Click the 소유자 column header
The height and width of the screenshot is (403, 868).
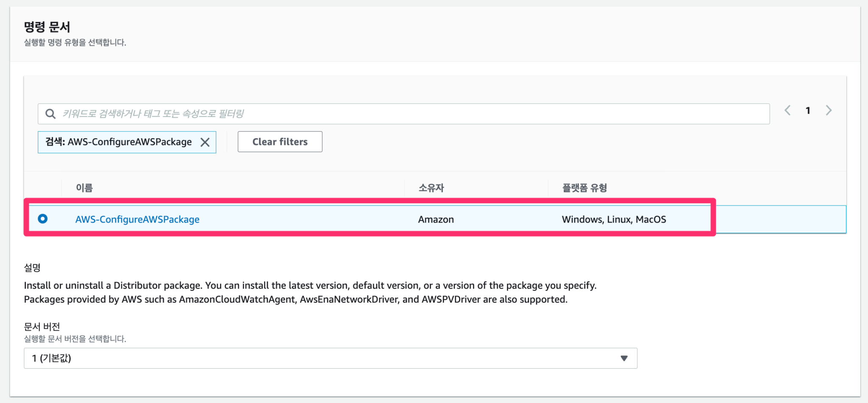(432, 188)
